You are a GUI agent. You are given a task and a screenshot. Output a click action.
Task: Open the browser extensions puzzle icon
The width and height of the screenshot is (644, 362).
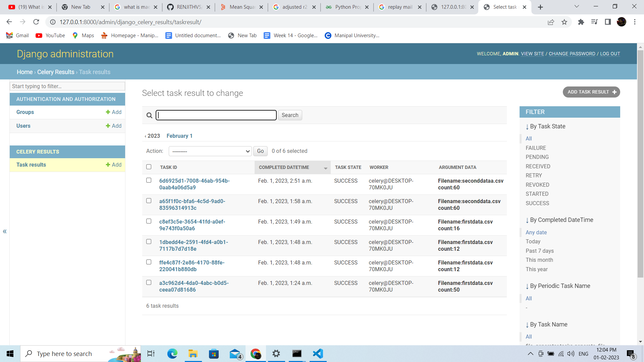coord(581,22)
